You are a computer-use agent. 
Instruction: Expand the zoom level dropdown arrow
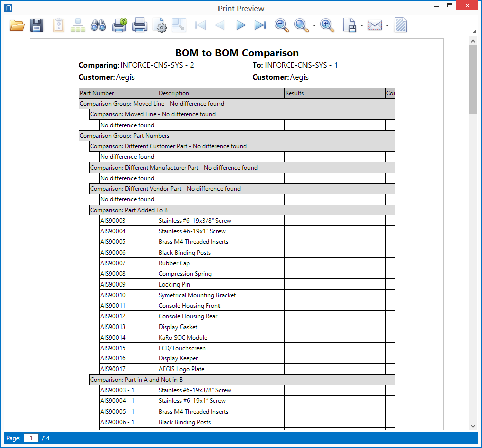(x=314, y=26)
